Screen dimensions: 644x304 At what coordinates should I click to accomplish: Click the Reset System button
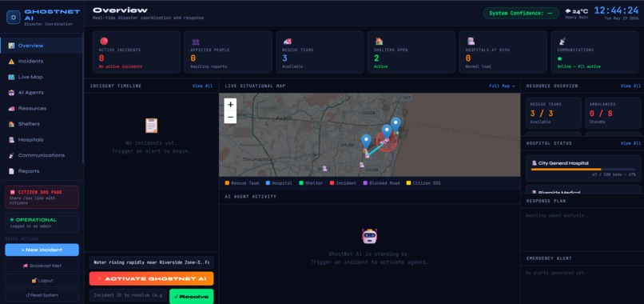[42, 295]
